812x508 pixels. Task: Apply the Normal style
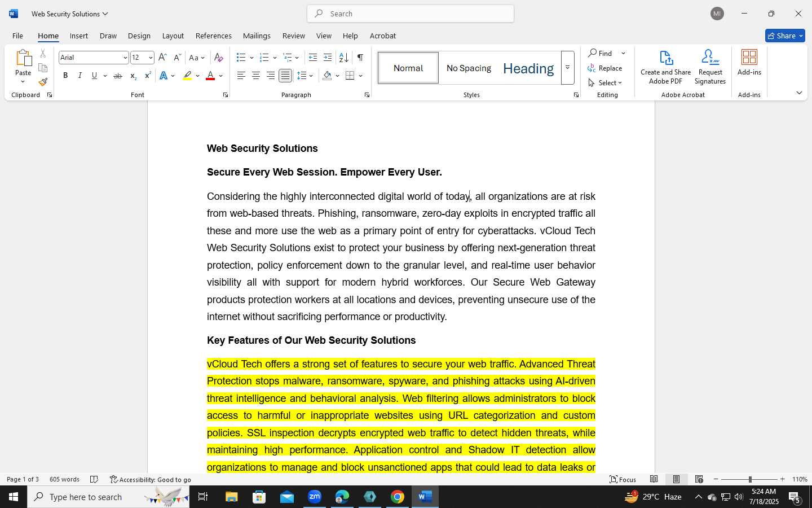point(408,68)
